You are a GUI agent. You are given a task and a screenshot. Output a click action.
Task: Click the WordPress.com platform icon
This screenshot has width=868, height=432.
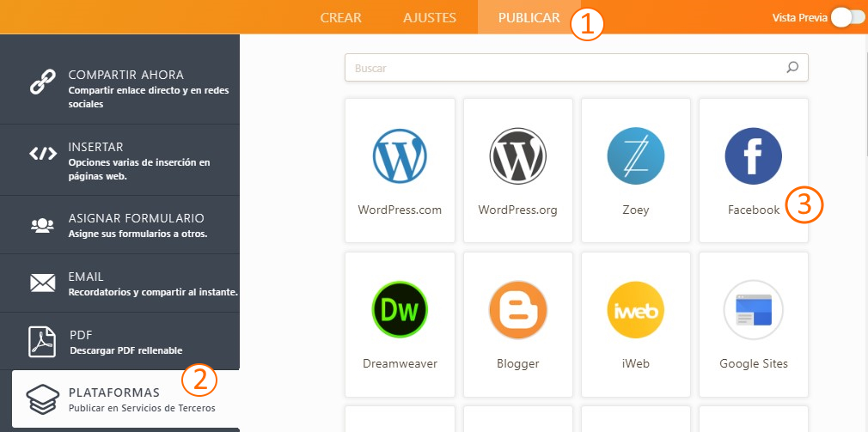pos(400,156)
